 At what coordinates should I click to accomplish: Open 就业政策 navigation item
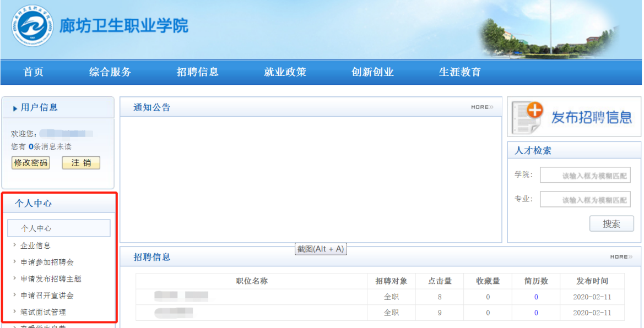coord(285,72)
